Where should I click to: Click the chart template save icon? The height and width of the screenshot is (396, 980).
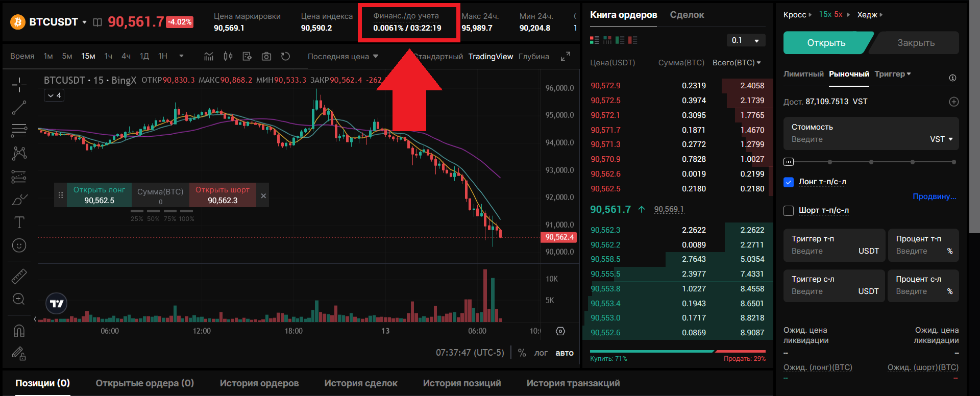pos(248,56)
